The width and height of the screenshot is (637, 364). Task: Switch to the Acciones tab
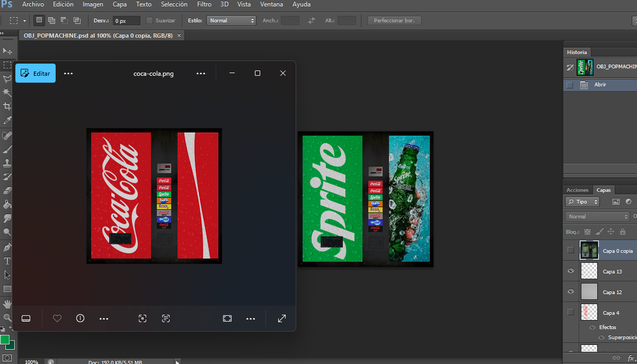pyautogui.click(x=578, y=190)
